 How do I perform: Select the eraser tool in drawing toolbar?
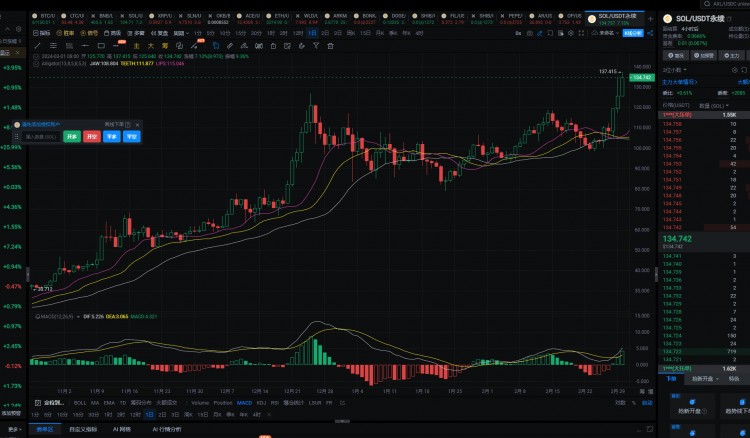(x=244, y=46)
